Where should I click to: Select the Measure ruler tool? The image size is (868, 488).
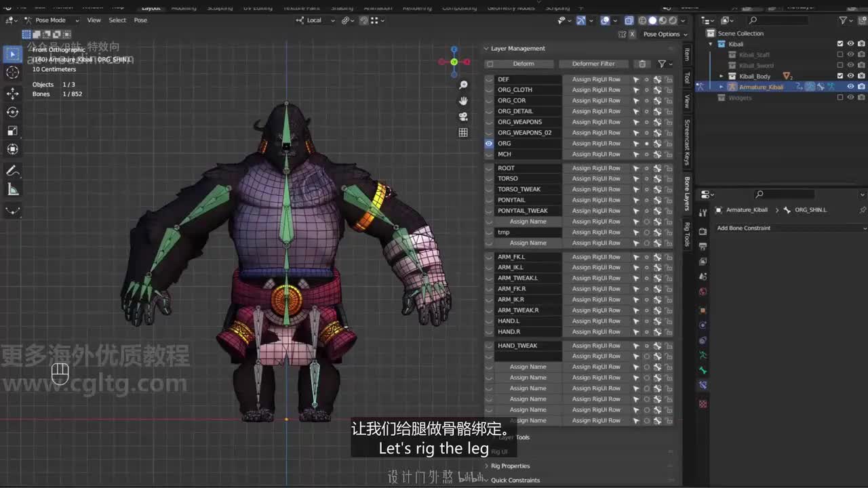13,190
